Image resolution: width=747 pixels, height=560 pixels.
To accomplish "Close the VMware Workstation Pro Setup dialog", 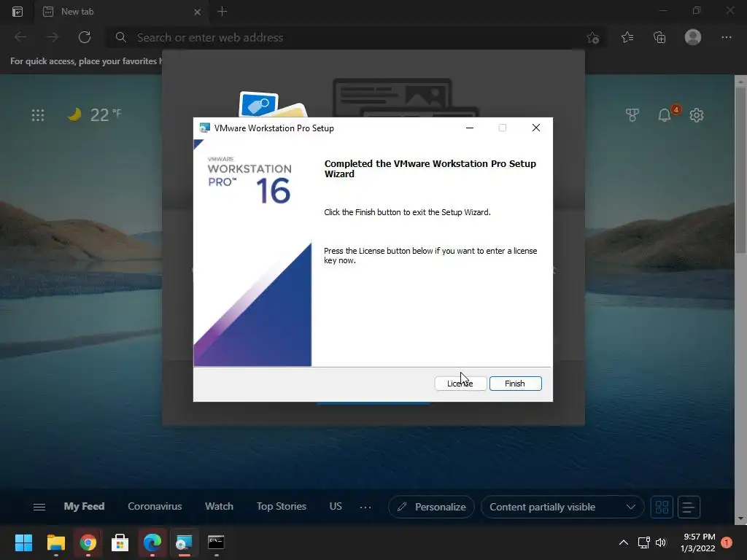I will tap(536, 128).
